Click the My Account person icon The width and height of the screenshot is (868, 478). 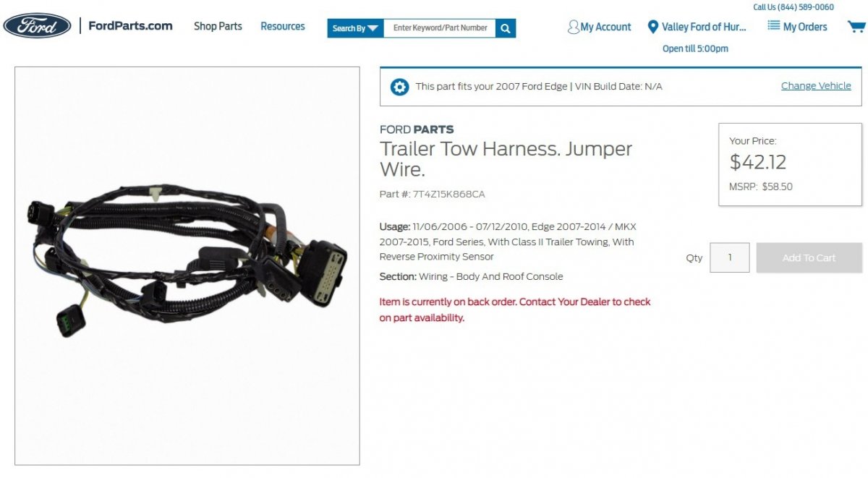[574, 27]
